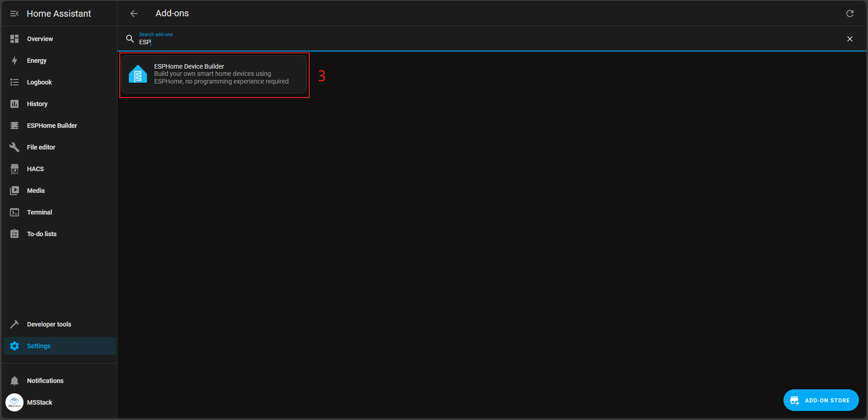Click the Add-ons page heading
868x420 pixels.
[x=172, y=14]
